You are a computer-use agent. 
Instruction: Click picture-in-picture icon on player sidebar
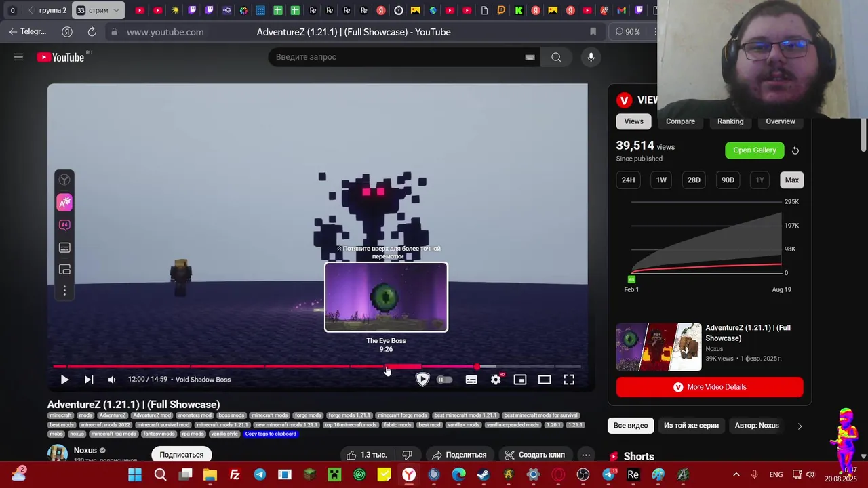tap(64, 270)
